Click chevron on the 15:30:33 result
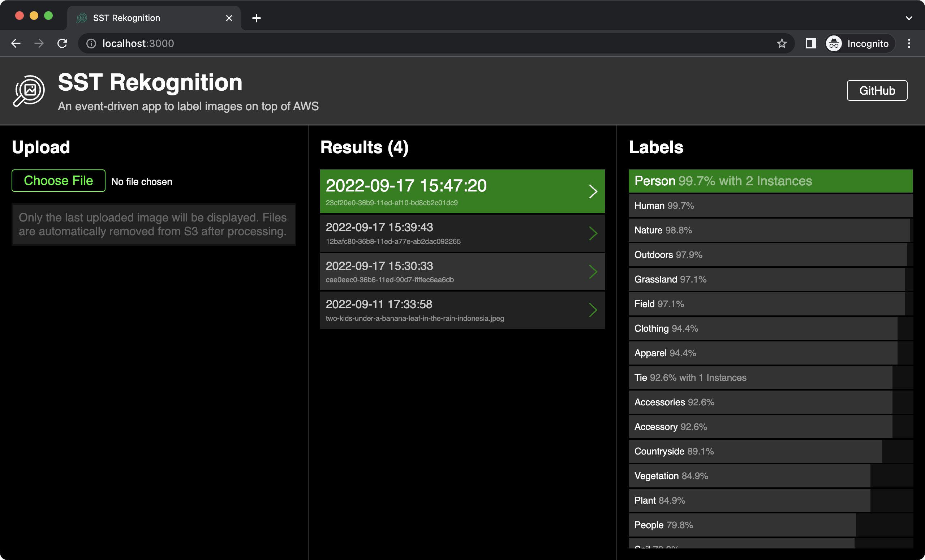The height and width of the screenshot is (560, 925). tap(593, 272)
